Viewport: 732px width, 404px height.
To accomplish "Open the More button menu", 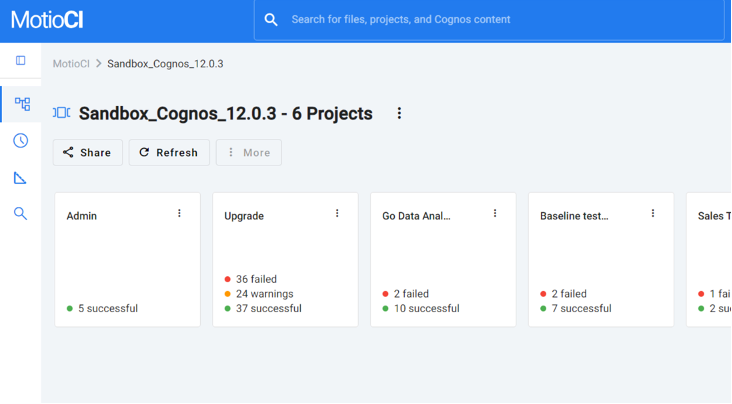I will (x=249, y=152).
